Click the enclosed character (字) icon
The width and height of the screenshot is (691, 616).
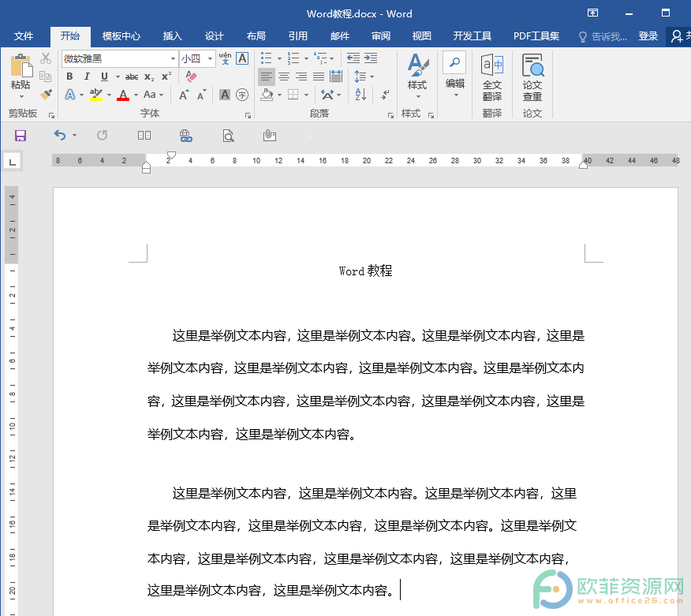242,95
